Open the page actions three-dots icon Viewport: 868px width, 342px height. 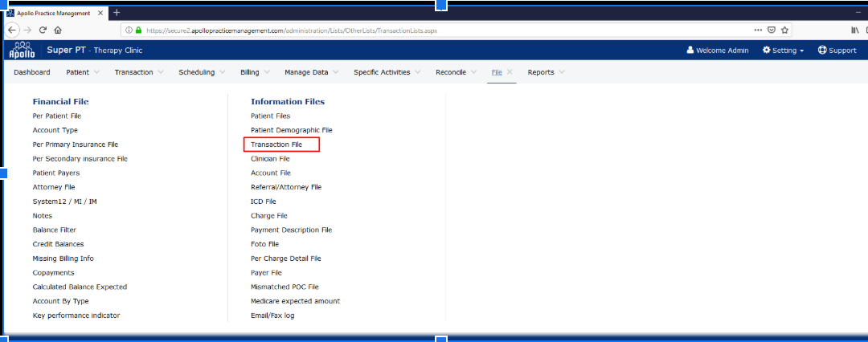(x=757, y=30)
